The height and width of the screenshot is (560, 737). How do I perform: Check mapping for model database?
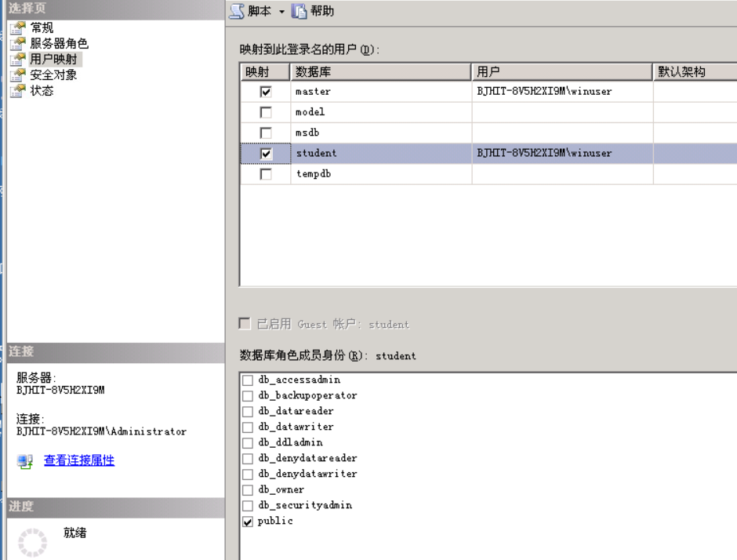click(x=266, y=112)
